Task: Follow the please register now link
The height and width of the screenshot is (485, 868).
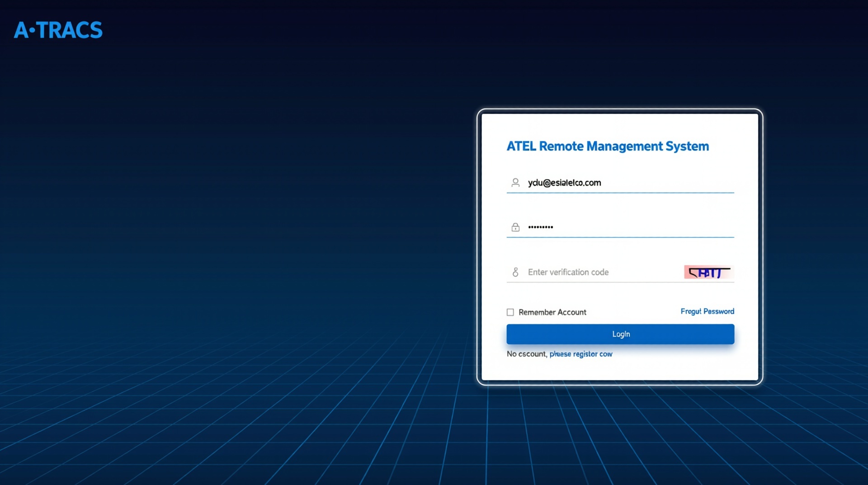Action: tap(581, 354)
